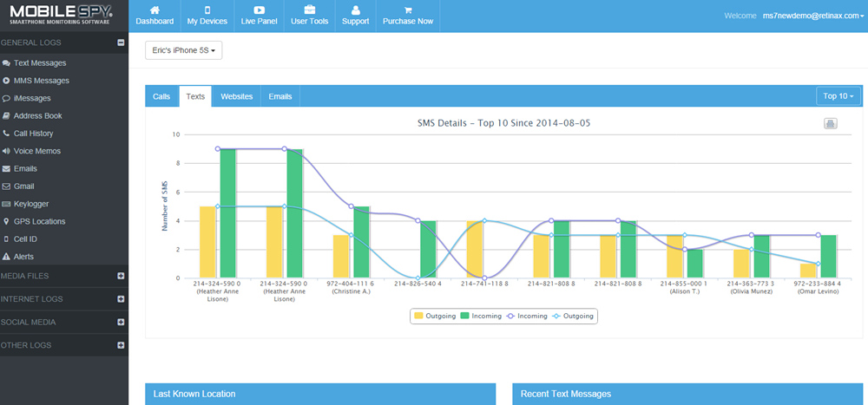Viewport: 868px width, 405px height.
Task: Click the Keylogger keyboard icon
Action: pyautogui.click(x=6, y=204)
